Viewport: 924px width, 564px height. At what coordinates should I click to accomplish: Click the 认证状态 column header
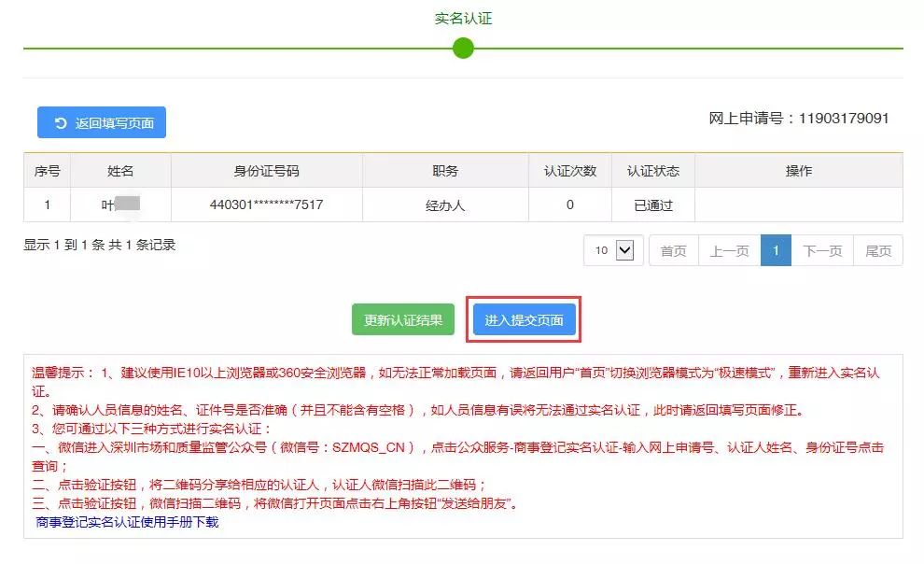pos(652,171)
